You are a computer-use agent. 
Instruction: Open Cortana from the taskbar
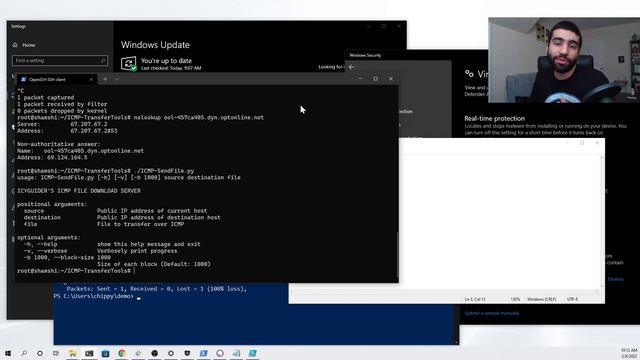click(40, 353)
